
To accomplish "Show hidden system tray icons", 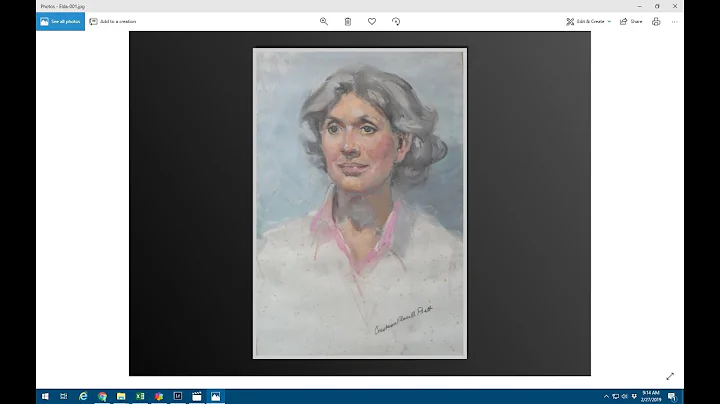I will (606, 396).
